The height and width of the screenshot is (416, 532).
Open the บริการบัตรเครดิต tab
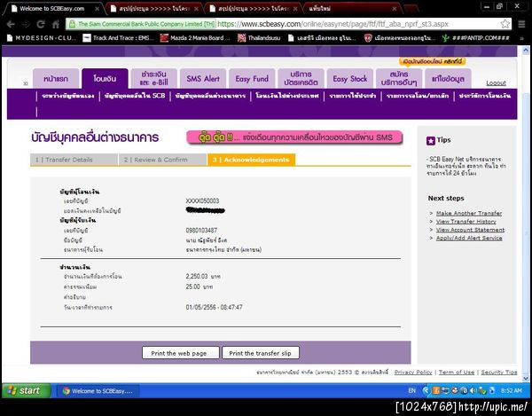click(x=301, y=78)
